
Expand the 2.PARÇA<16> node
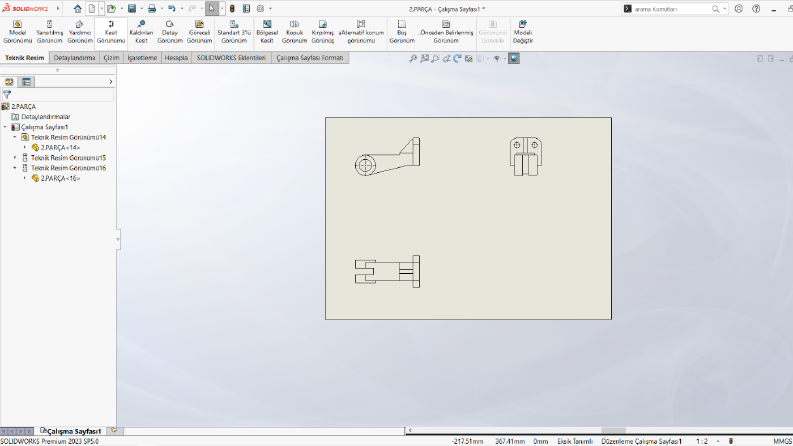pos(25,178)
